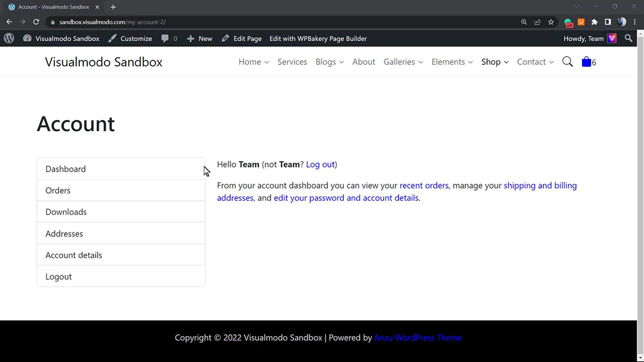Click Edit with WPBakery Page Builder

coord(318,39)
